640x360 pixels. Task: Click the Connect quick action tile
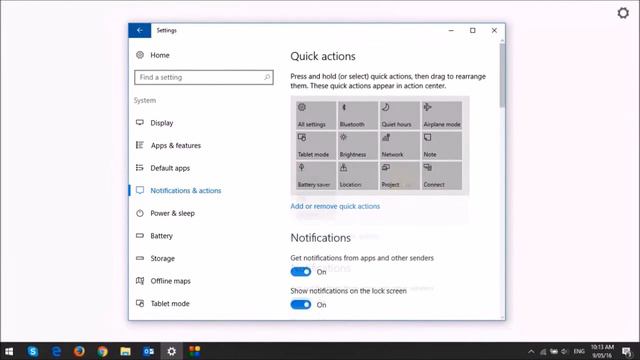(442, 176)
